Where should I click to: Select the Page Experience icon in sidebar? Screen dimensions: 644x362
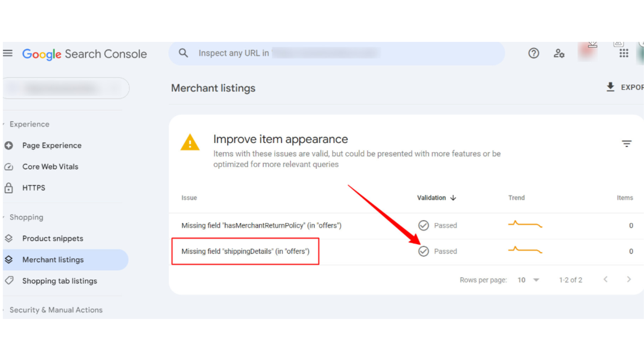8,145
